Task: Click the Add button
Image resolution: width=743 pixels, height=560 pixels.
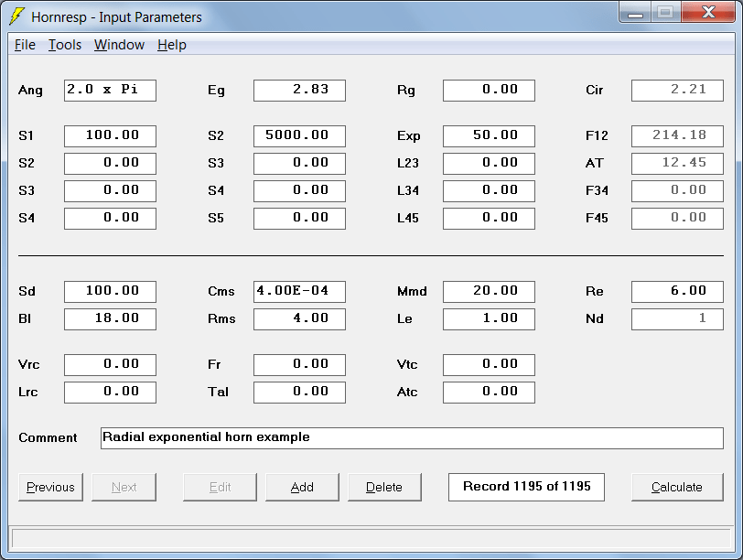Action: (302, 487)
